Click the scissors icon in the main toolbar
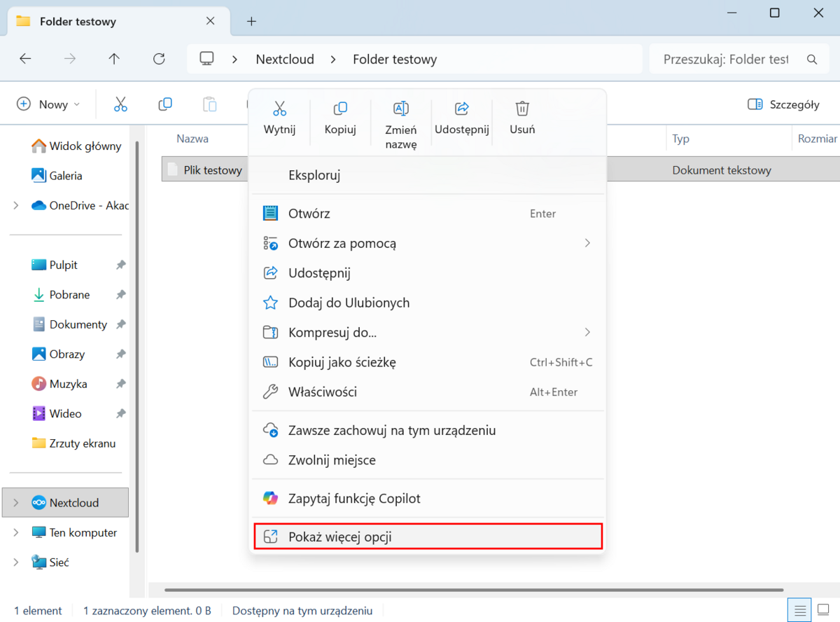Viewport: 840px width, 622px height. pos(120,104)
